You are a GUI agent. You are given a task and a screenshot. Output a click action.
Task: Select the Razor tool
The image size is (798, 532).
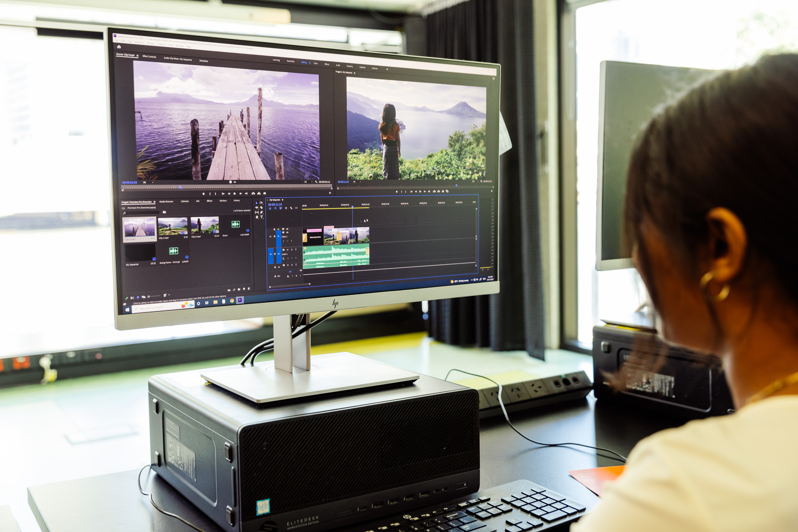pos(262,208)
